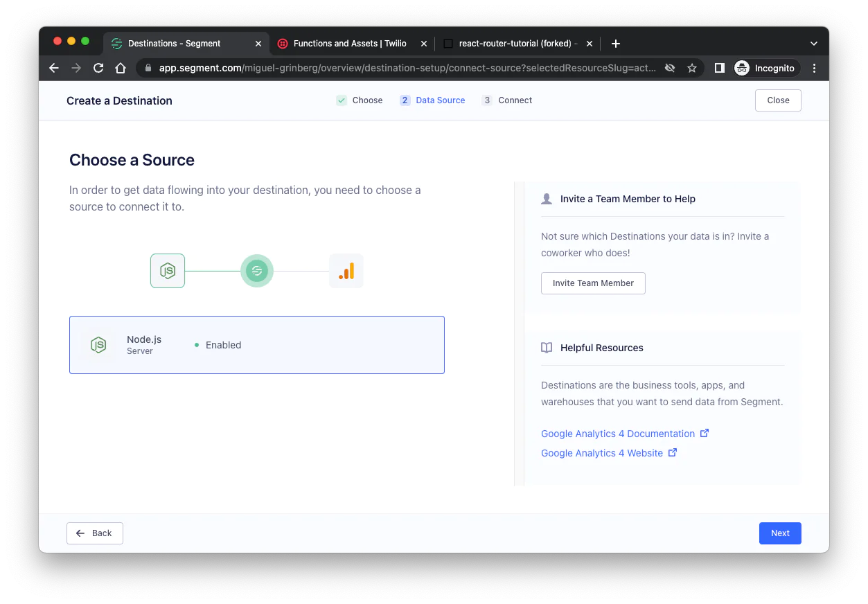Screen dimensions: 868x604
Task: Open Google Analytics 4 Documentation link
Action: [617, 433]
